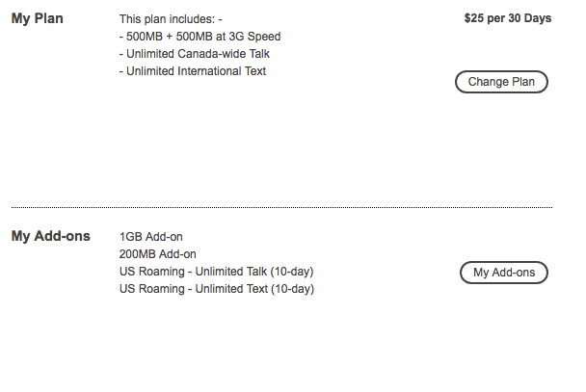Click the $25 per 30 Days price
586x392 pixels.
tap(508, 17)
